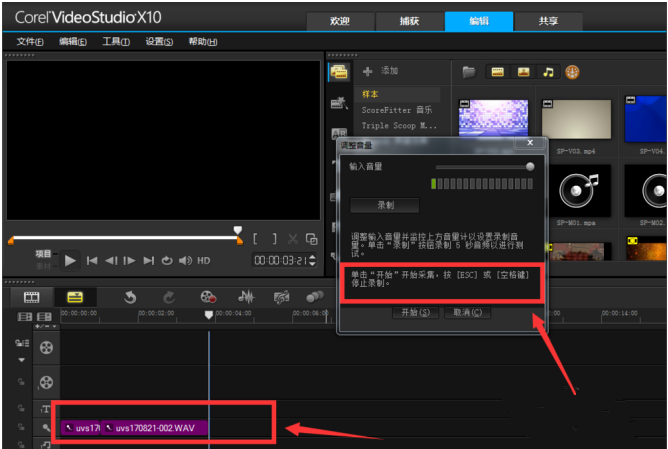Click the 录制 test record button
The width and height of the screenshot is (668, 449).
(x=385, y=205)
